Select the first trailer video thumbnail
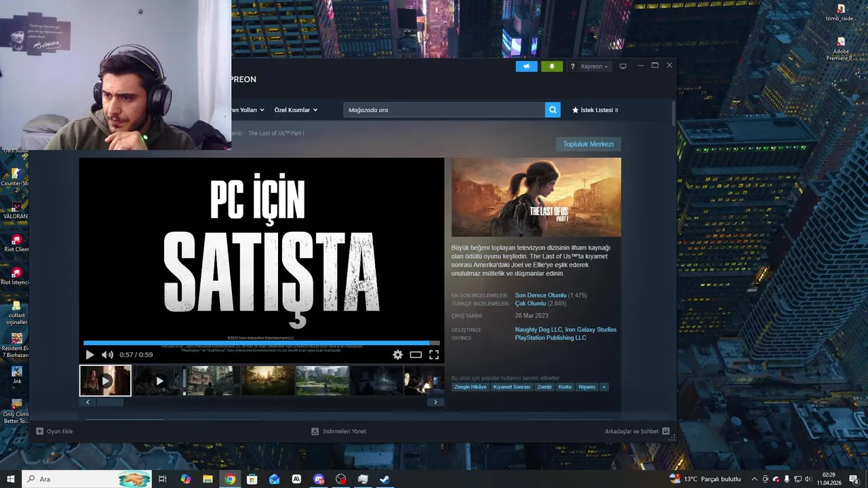 pos(105,381)
